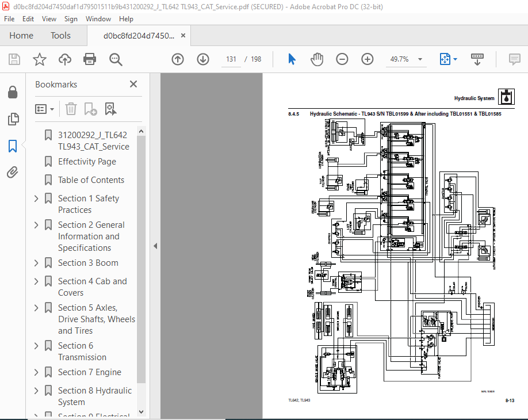Viewport: 528px width, 420px height.
Task: Open the Table of Contents bookmark
Action: 91,180
